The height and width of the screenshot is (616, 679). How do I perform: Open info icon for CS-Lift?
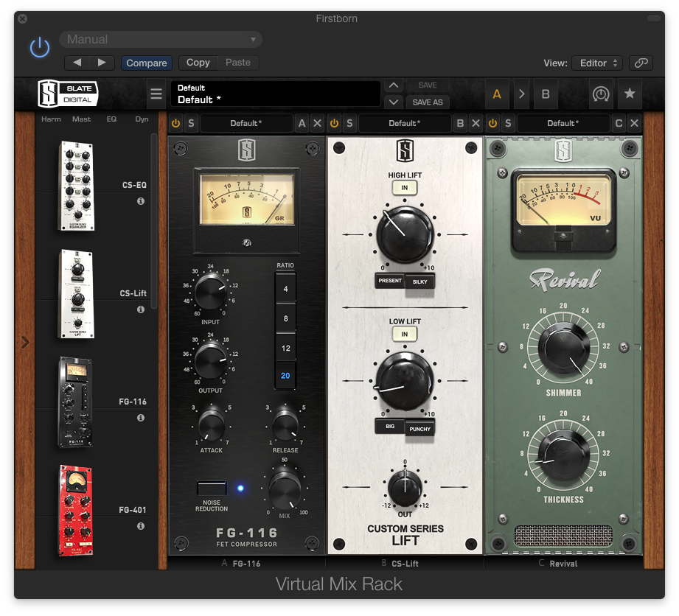[x=141, y=309]
